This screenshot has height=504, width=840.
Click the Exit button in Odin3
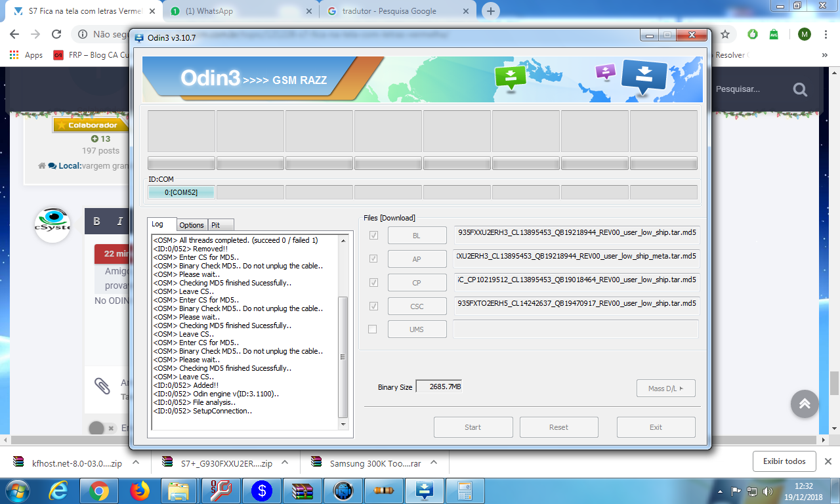click(x=656, y=427)
